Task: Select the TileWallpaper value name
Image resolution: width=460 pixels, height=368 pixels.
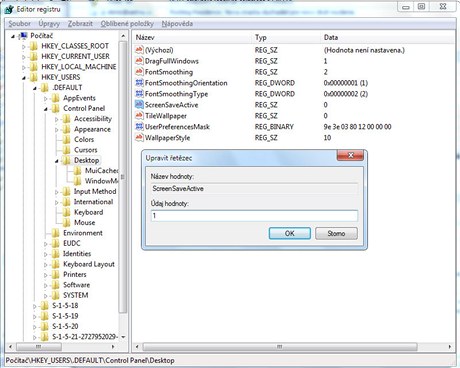Action: [166, 116]
